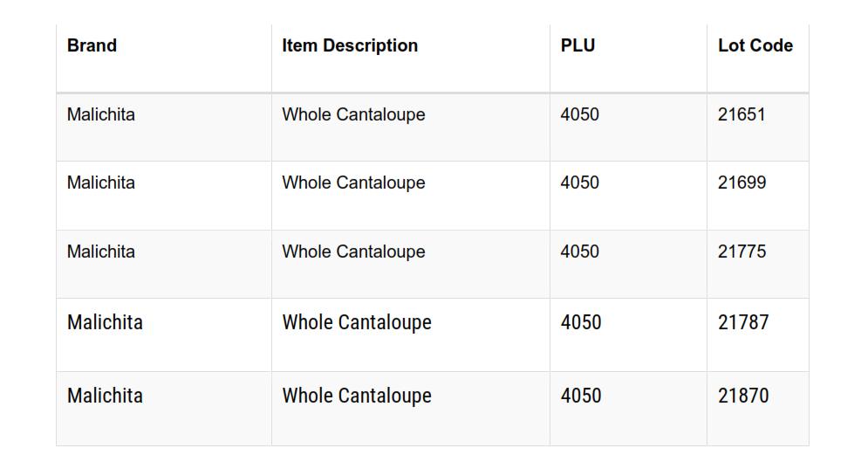868x455 pixels.
Task: Click Malichita in the lot 21870 row
Action: (105, 396)
